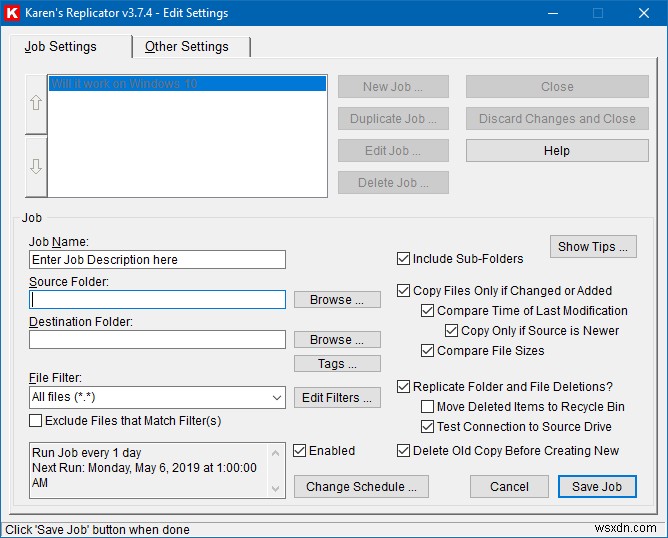Open Edit Filters dialog
The height and width of the screenshot is (538, 668).
337,398
